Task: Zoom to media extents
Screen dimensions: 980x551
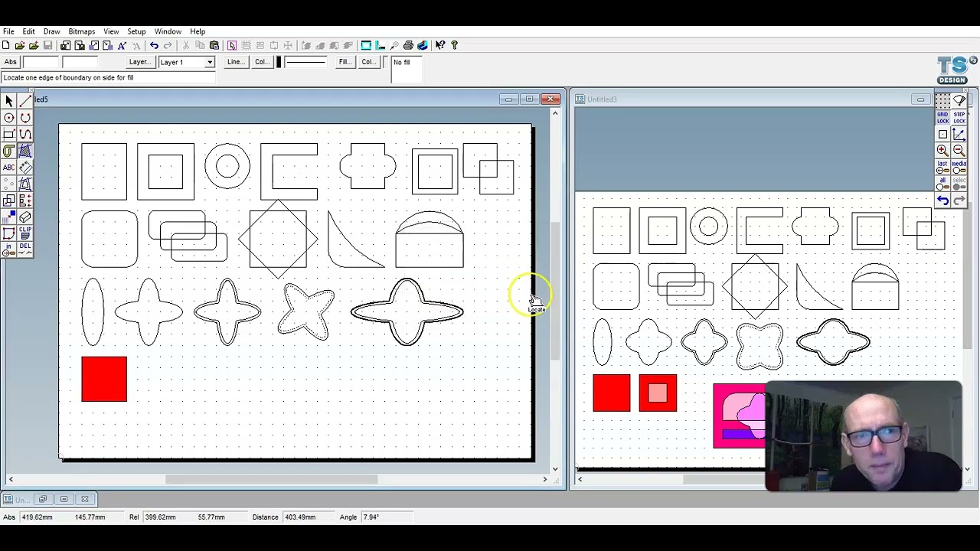Action: pyautogui.click(x=959, y=167)
